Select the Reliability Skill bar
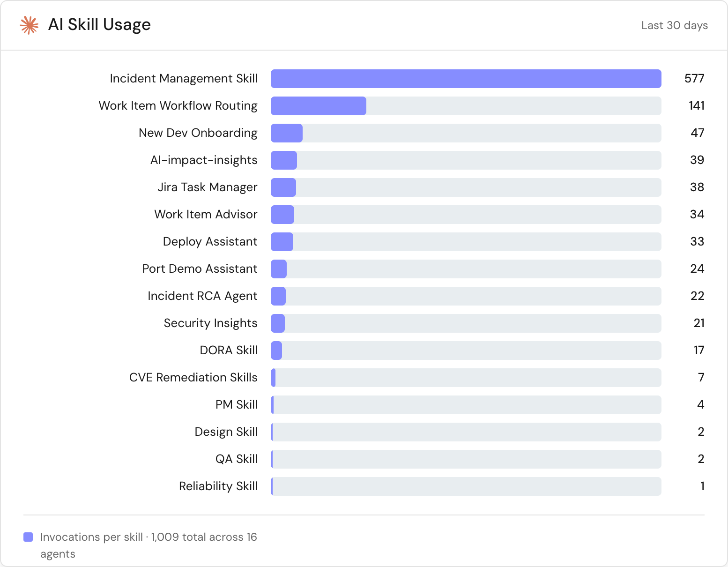 272,486
